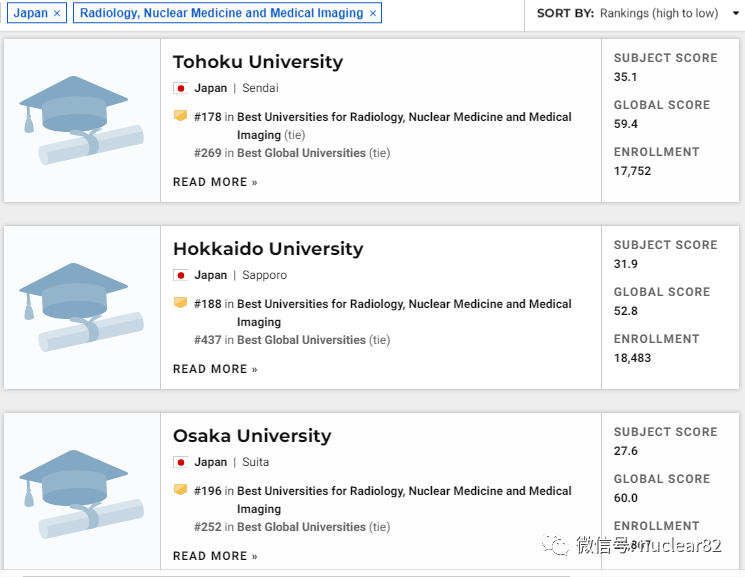Click ranking badge icon beside Tohoku's #178

[180, 116]
